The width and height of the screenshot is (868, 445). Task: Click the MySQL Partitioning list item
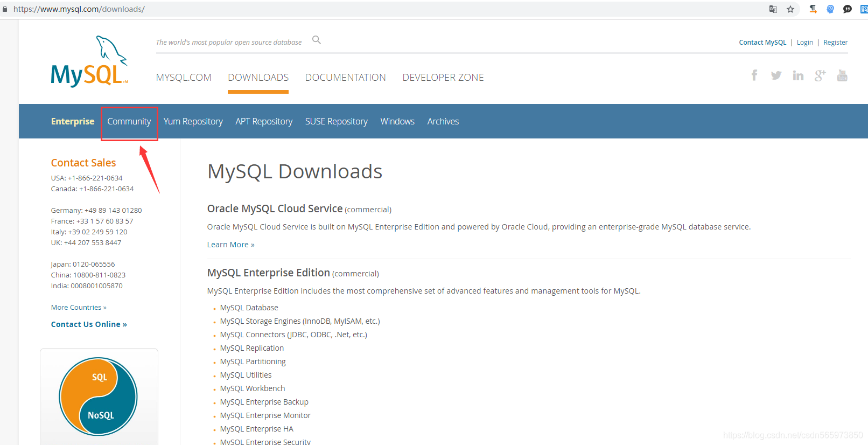(x=253, y=361)
